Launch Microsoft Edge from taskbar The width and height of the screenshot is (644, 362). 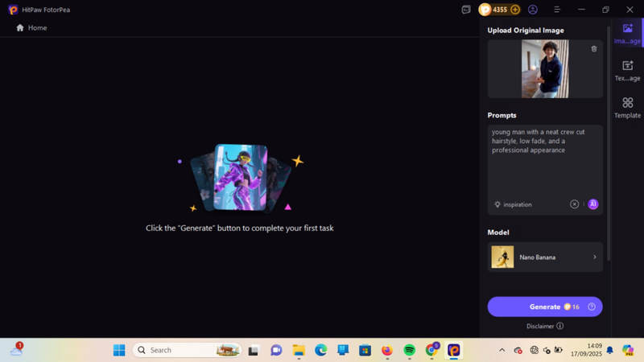click(320, 350)
